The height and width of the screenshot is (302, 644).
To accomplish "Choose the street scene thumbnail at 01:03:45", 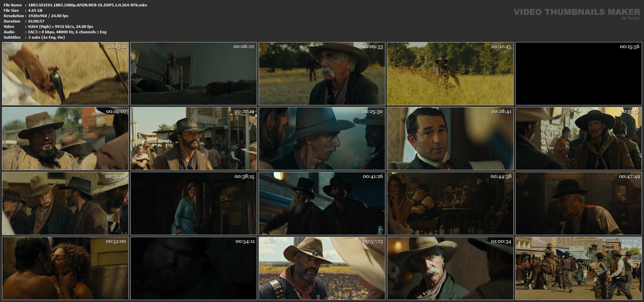I will point(578,268).
